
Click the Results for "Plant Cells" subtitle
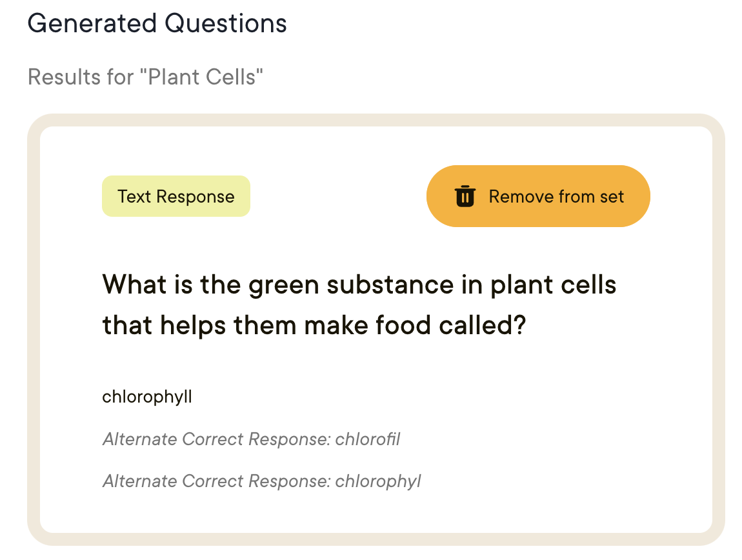145,77
